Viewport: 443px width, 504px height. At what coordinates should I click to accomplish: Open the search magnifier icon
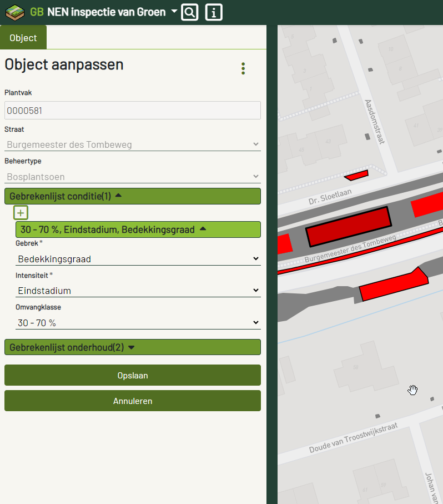point(189,12)
